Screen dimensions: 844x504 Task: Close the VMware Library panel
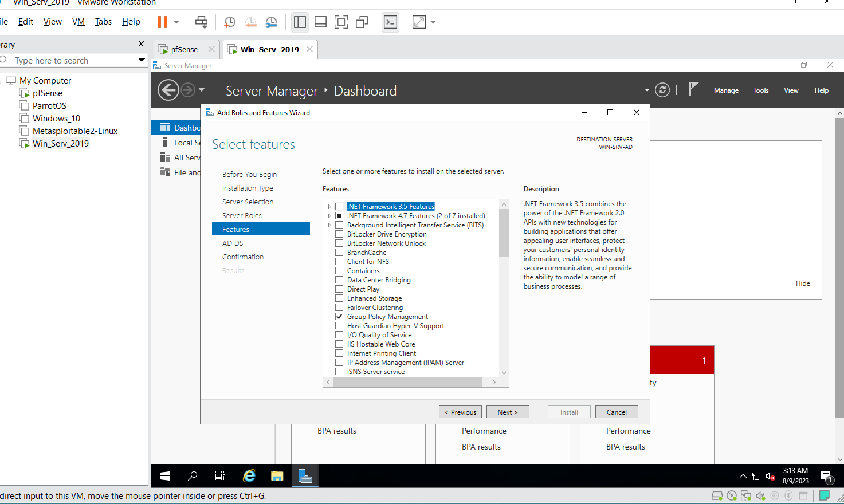[142, 44]
